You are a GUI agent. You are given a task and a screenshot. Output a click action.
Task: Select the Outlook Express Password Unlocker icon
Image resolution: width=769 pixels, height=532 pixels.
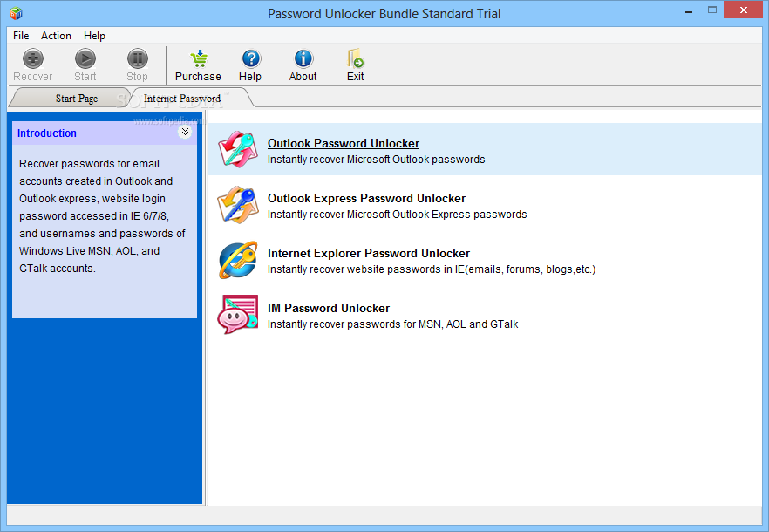(x=238, y=205)
